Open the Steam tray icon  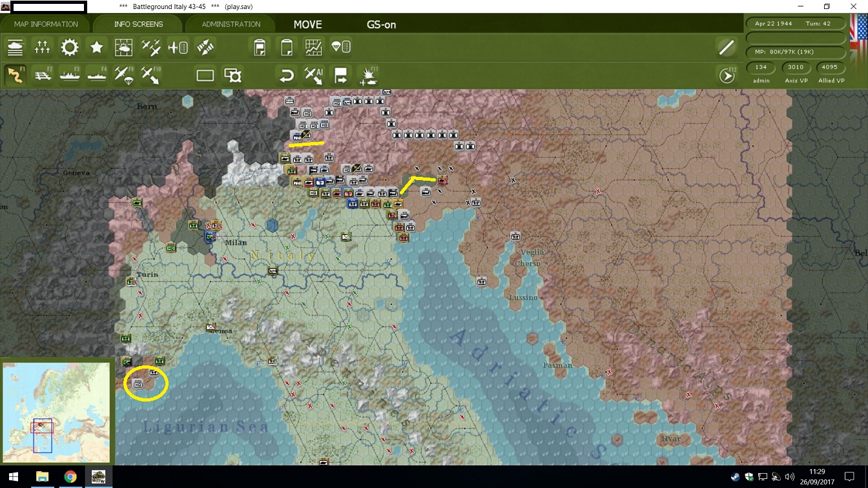pyautogui.click(x=736, y=477)
